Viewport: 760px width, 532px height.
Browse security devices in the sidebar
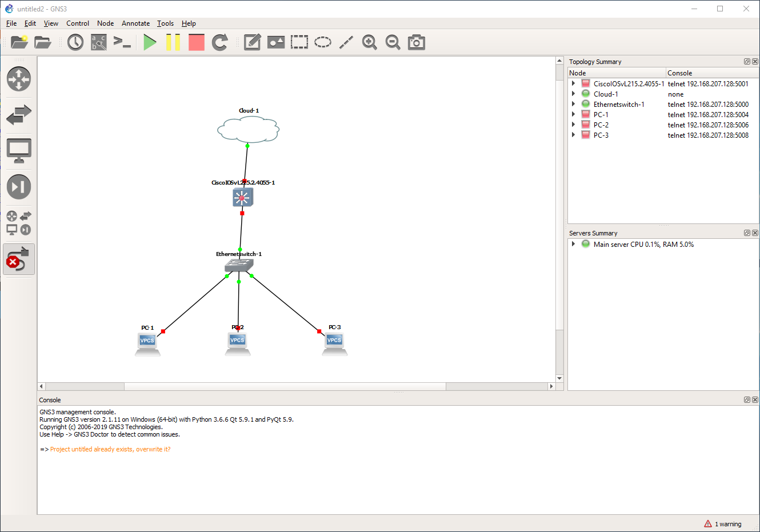click(19, 187)
